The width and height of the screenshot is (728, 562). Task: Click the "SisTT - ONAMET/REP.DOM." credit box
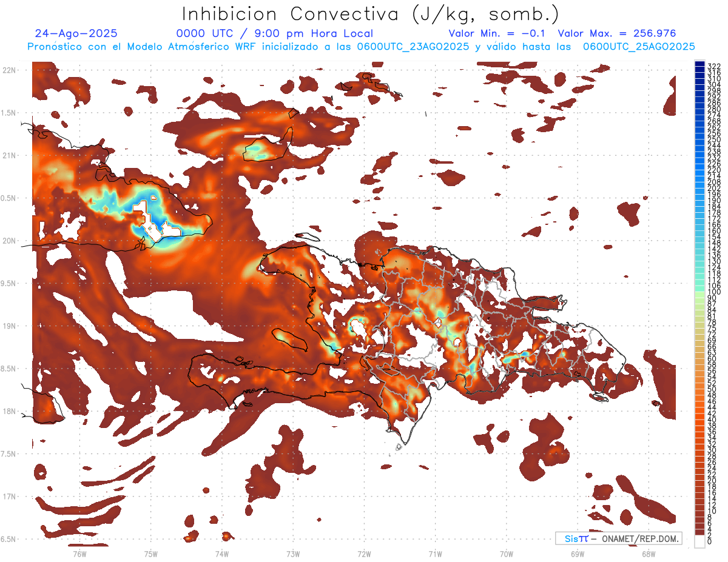pyautogui.click(x=618, y=538)
